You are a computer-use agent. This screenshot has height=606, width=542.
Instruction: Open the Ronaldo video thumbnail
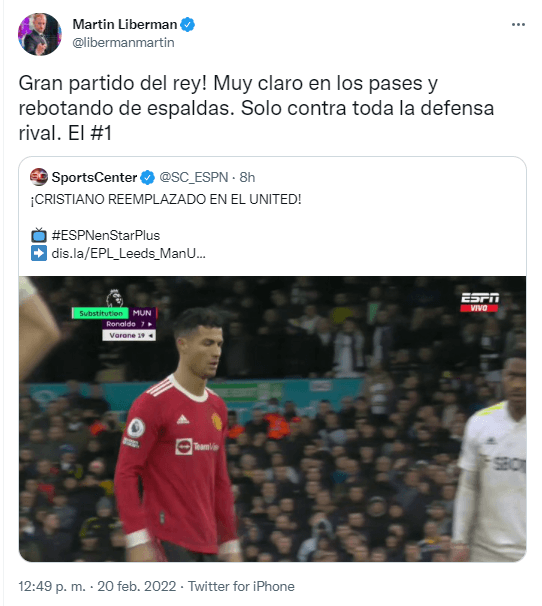(x=272, y=419)
